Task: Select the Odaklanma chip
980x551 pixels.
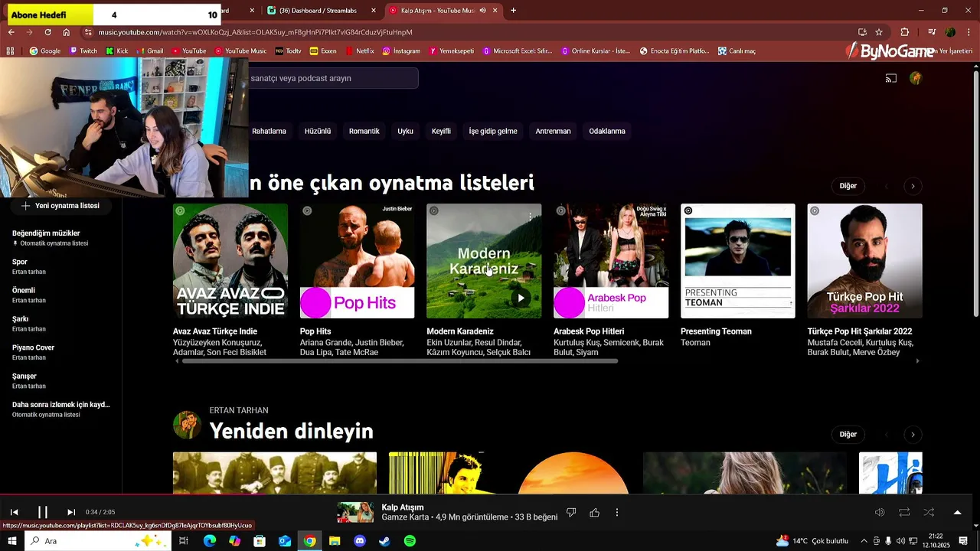Action: coord(607,131)
